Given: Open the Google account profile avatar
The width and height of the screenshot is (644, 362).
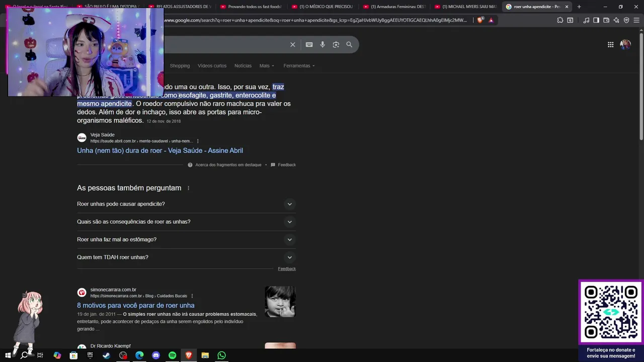Looking at the screenshot, I should point(625,44).
